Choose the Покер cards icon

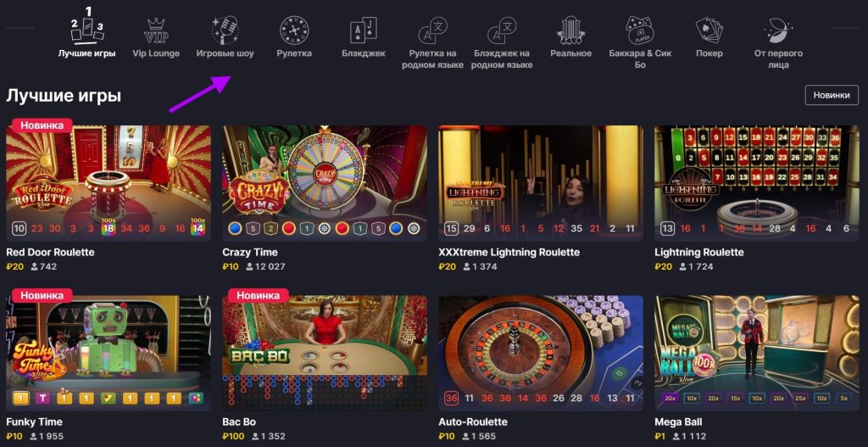709,31
